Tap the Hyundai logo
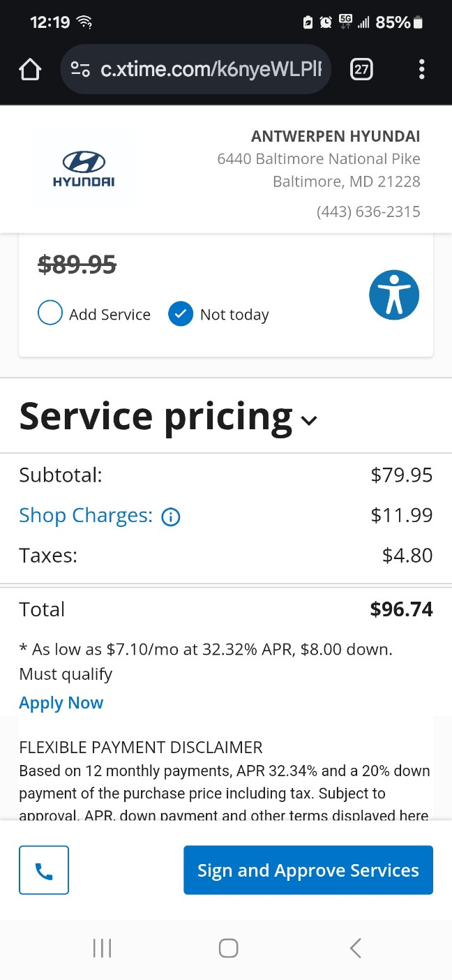The width and height of the screenshot is (452, 980). (84, 170)
